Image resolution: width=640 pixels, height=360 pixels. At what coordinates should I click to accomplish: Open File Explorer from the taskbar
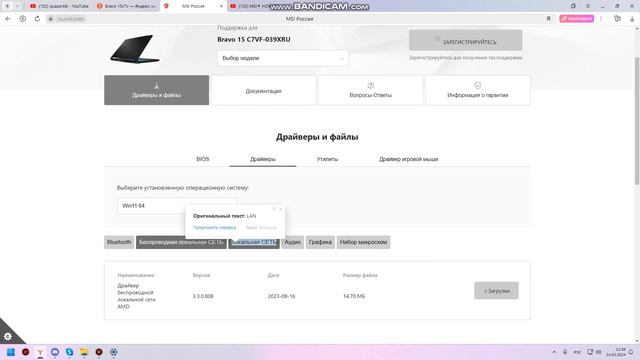click(x=84, y=352)
